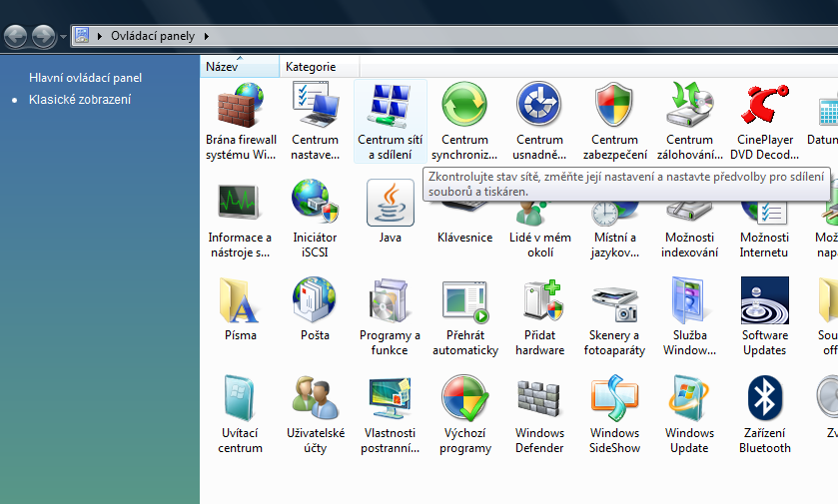Open Java control panel icon
This screenshot has width=838, height=504.
pos(391,203)
